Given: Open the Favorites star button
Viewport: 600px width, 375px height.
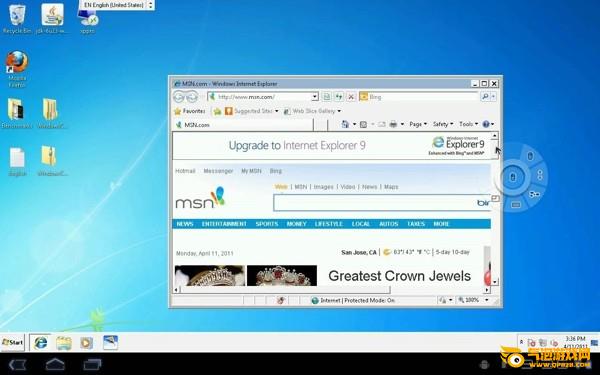Looking at the screenshot, I should (190, 111).
